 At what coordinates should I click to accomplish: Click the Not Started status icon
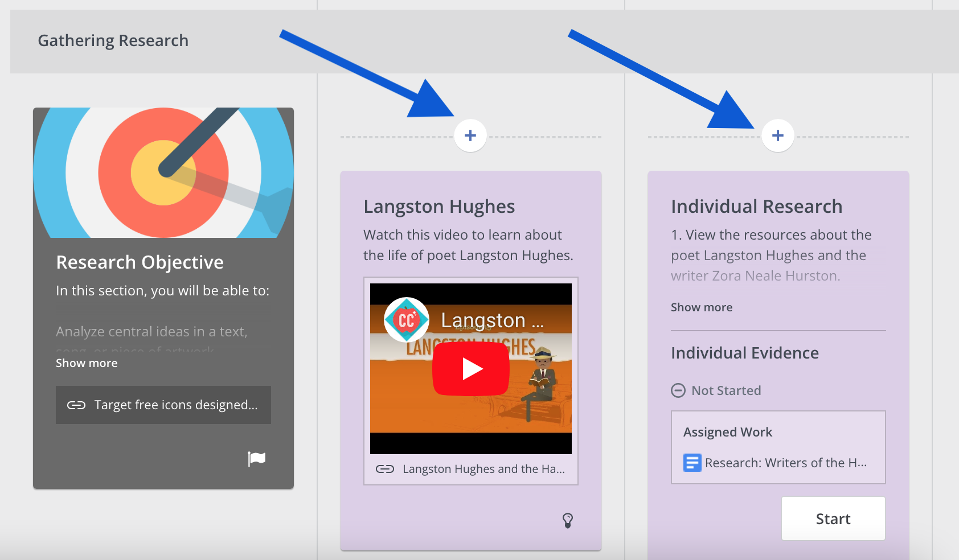point(678,390)
